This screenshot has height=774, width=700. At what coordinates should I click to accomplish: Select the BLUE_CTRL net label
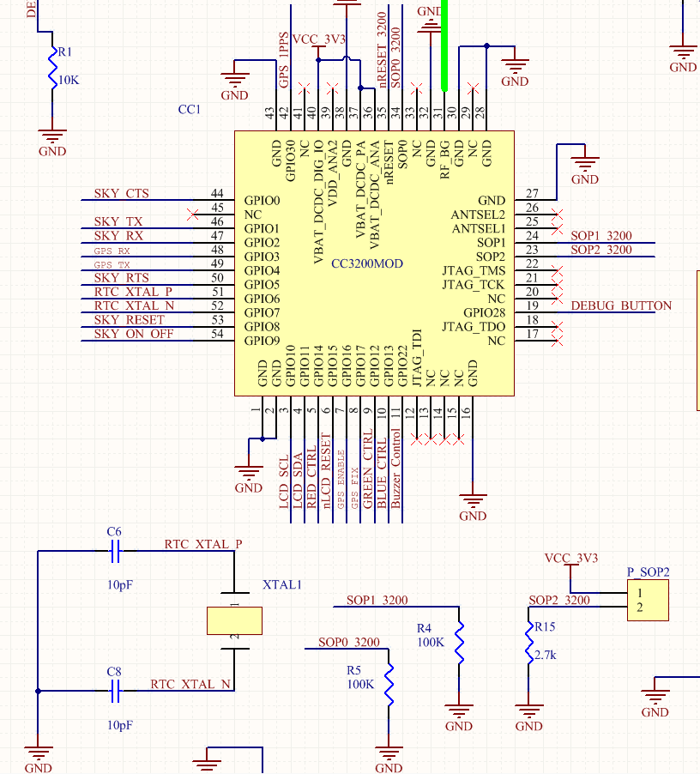[382, 473]
